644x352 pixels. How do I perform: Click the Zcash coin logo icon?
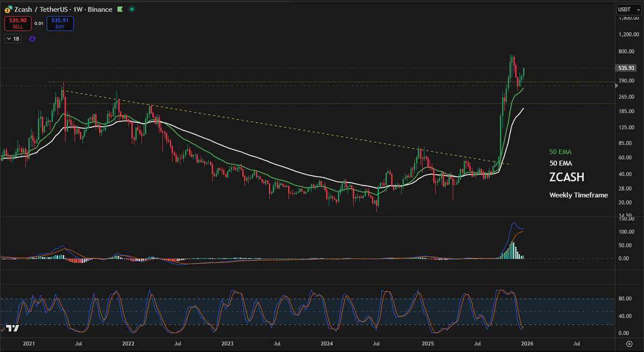[7, 9]
